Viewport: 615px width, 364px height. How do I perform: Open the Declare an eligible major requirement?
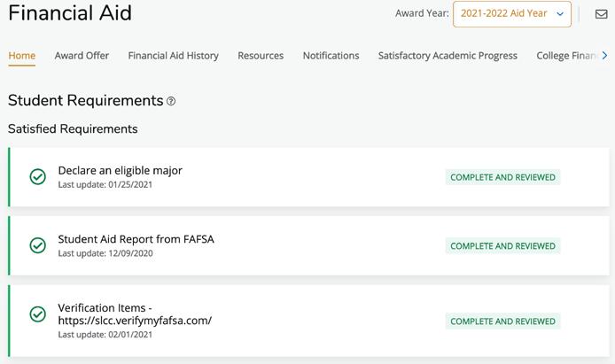(x=120, y=170)
